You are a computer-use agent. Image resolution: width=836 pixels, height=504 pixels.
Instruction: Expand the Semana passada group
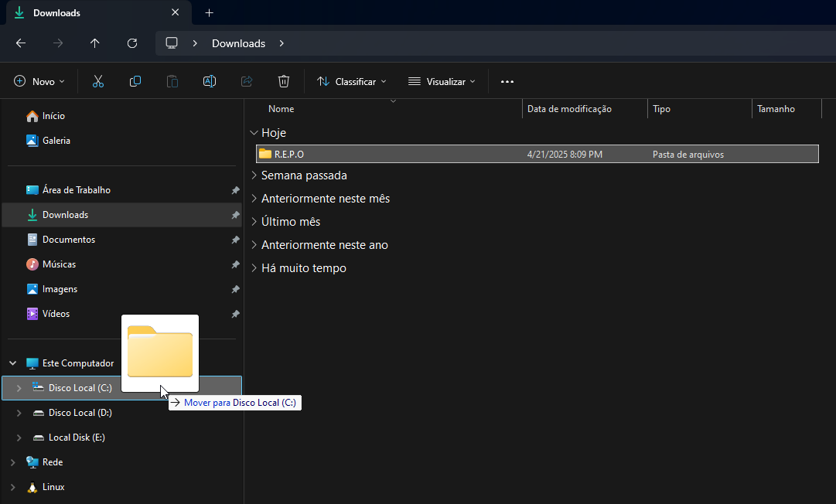click(254, 175)
